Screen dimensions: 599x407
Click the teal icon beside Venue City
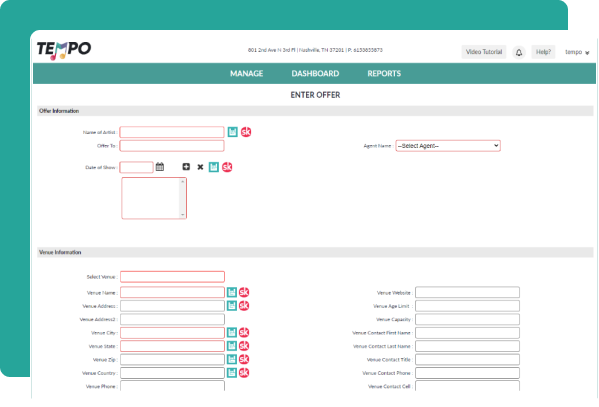tap(232, 332)
